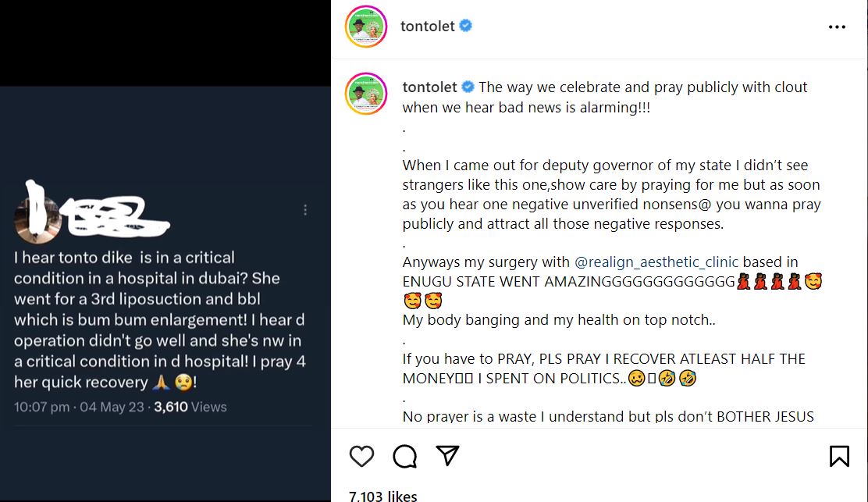868x502 pixels.
Task: Open the @realign_aesthetic_clinic mention
Action: (x=656, y=262)
